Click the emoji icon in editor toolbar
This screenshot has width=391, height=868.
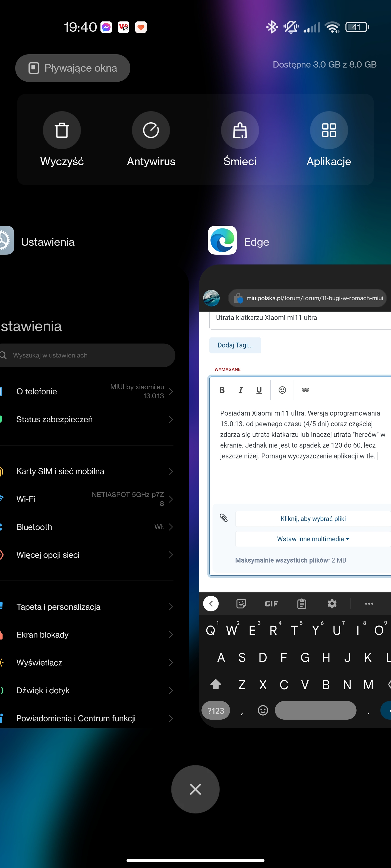(x=282, y=390)
